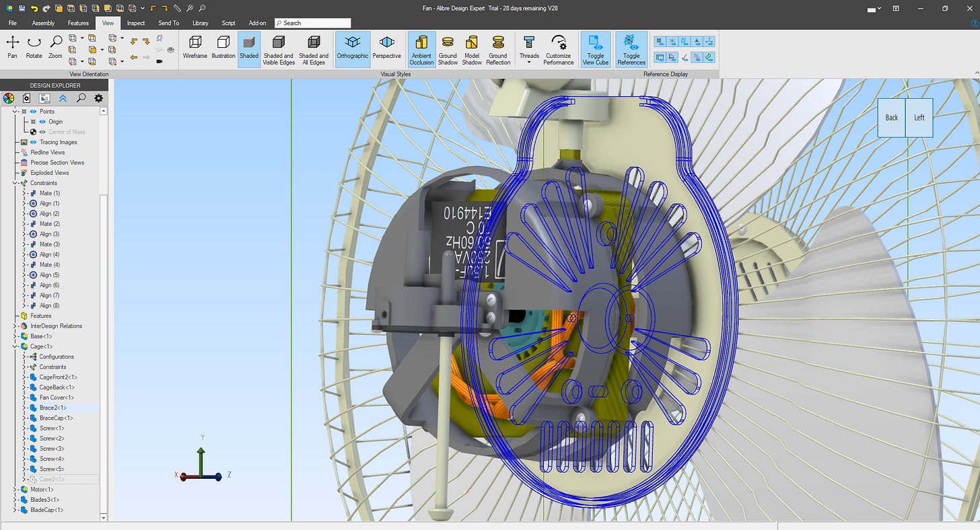
Task: Click Design Explorer gear settings icon
Action: (x=98, y=98)
